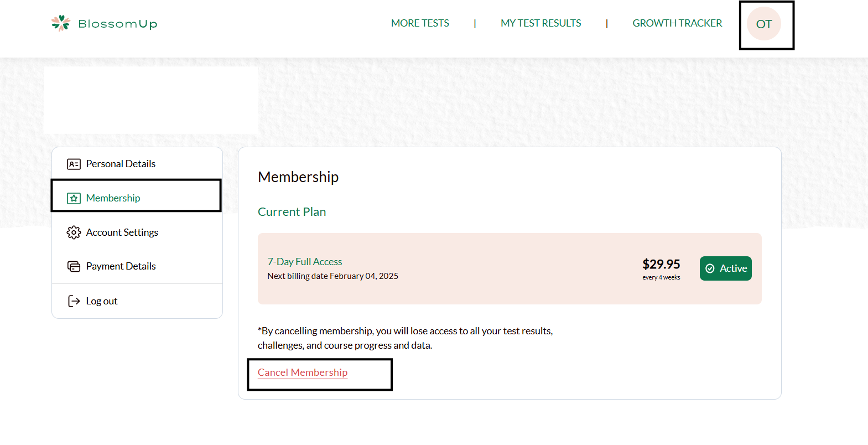Click the Payment Details card icon
The image size is (868, 445).
[x=74, y=266]
